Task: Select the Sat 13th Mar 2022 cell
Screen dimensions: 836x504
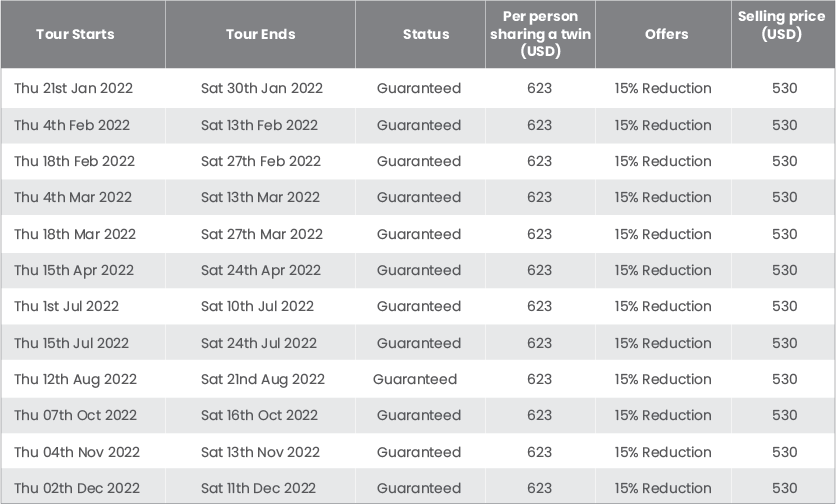Action: click(x=260, y=197)
